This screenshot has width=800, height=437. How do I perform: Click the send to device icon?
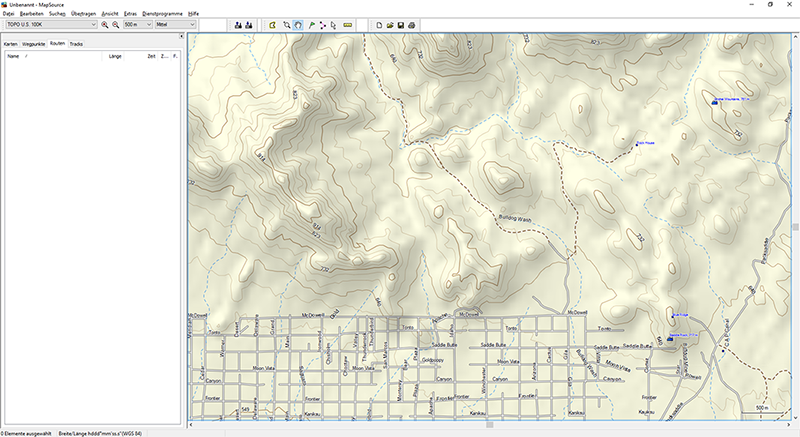click(x=238, y=25)
